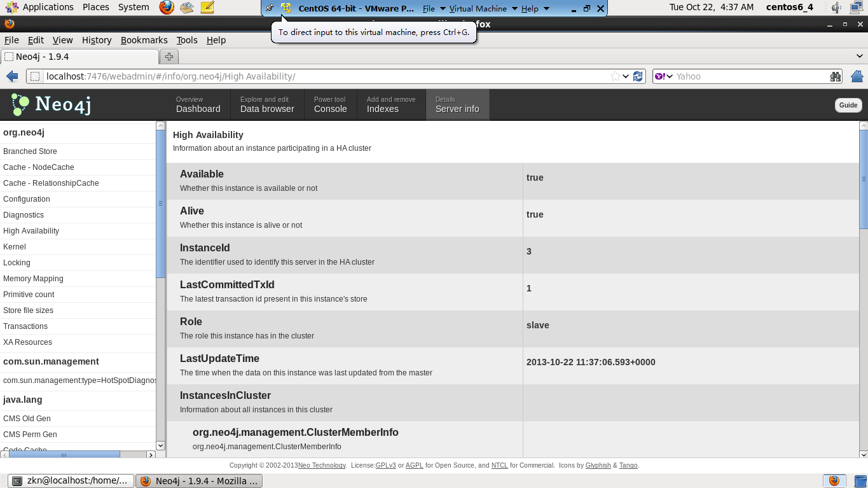Image resolution: width=868 pixels, height=488 pixels.
Task: Open the notes launcher icon in panel
Action: pos(207,8)
